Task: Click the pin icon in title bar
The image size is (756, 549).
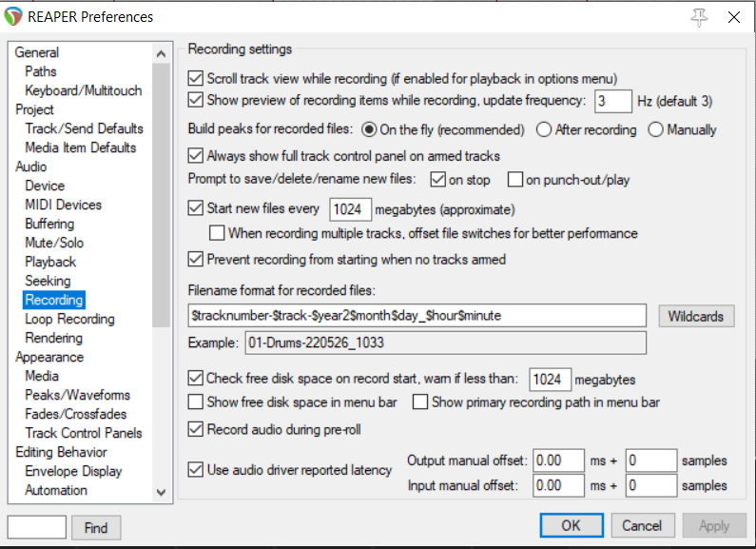Action: click(701, 16)
